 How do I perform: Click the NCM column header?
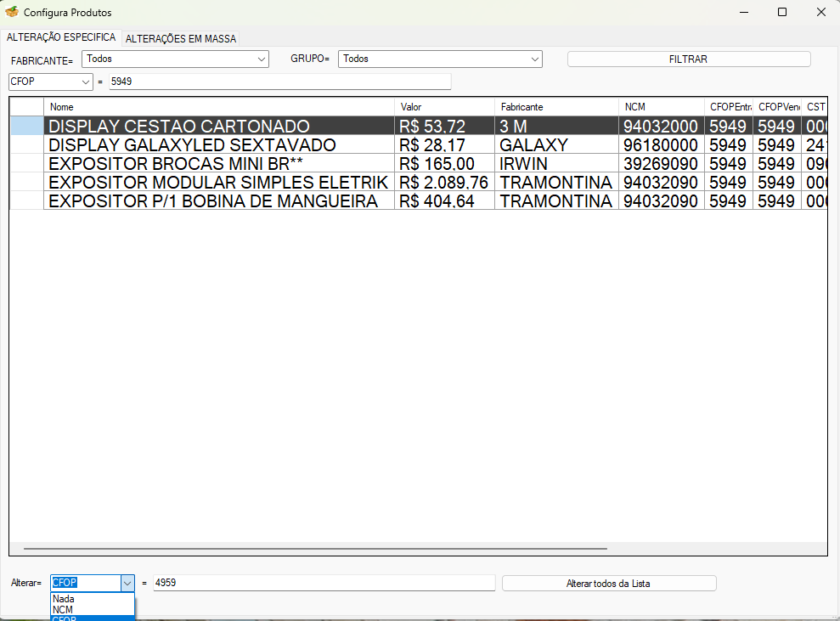tap(661, 107)
